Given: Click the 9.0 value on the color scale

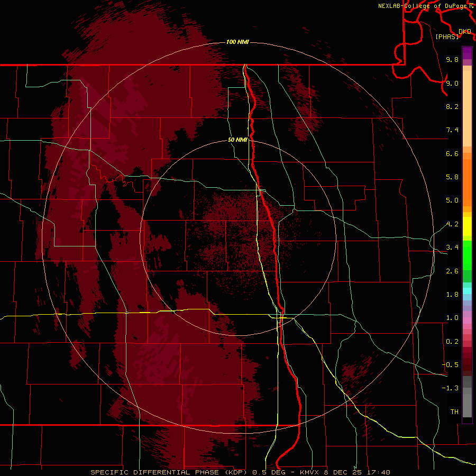Looking at the screenshot, I should [452, 84].
